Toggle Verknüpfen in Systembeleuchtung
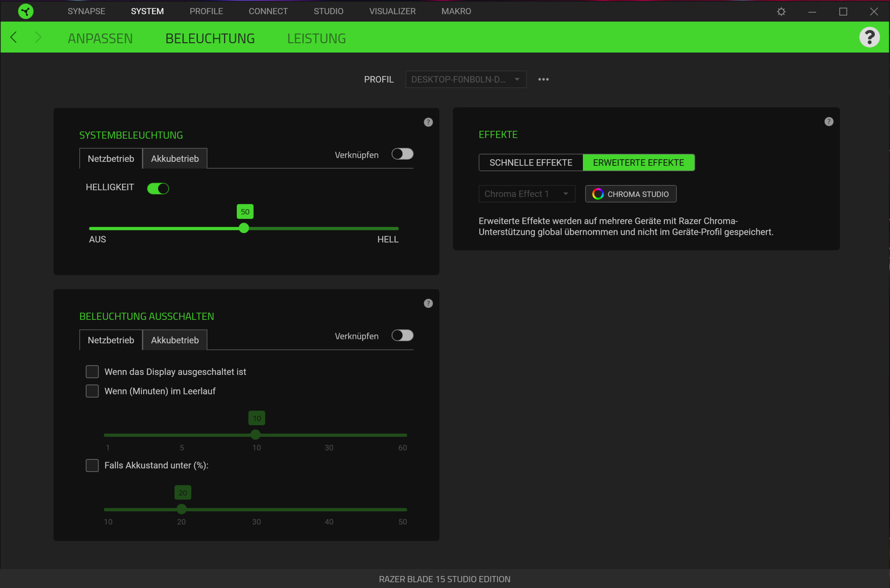This screenshot has width=890, height=588. [402, 154]
